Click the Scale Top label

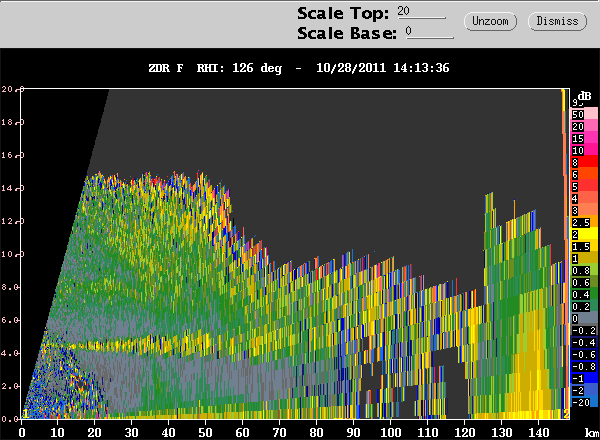[x=343, y=13]
